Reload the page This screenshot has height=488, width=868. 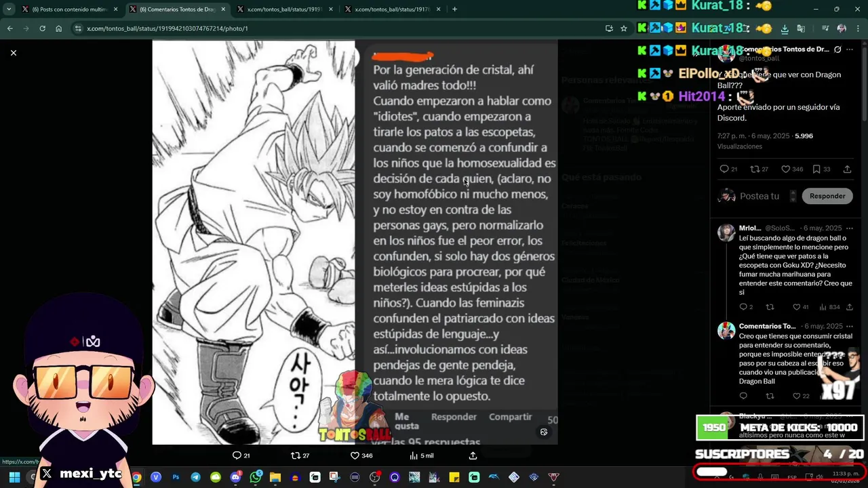[42, 28]
